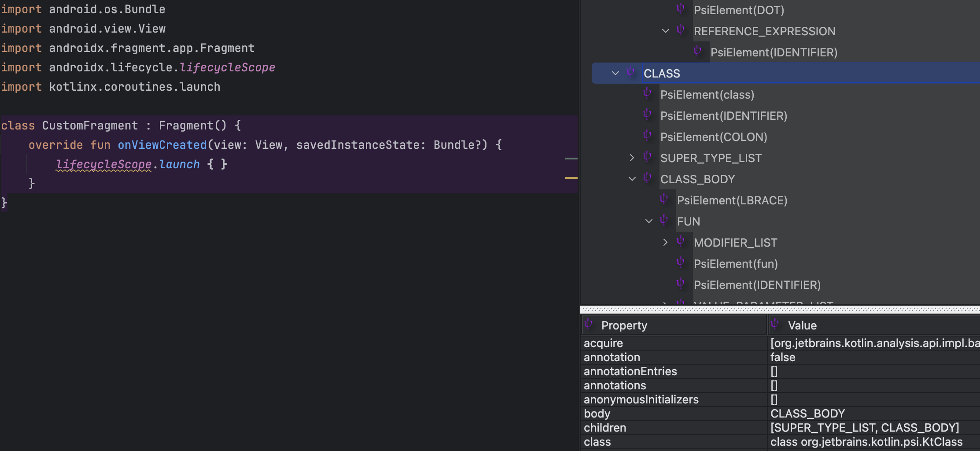Screen dimensions: 980x451
Task: Click the [SUPER_TYPE_LIST, CLASS_BODY] children value
Action: tap(865, 428)
